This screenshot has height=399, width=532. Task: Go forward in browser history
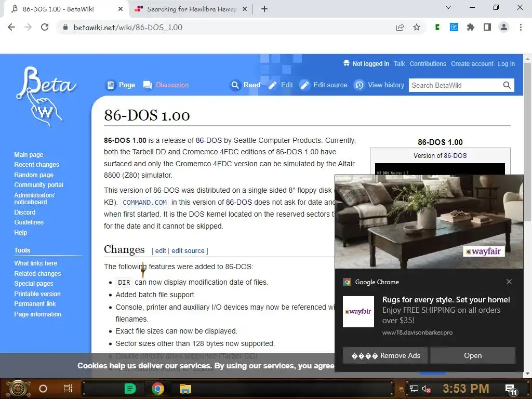click(x=28, y=27)
